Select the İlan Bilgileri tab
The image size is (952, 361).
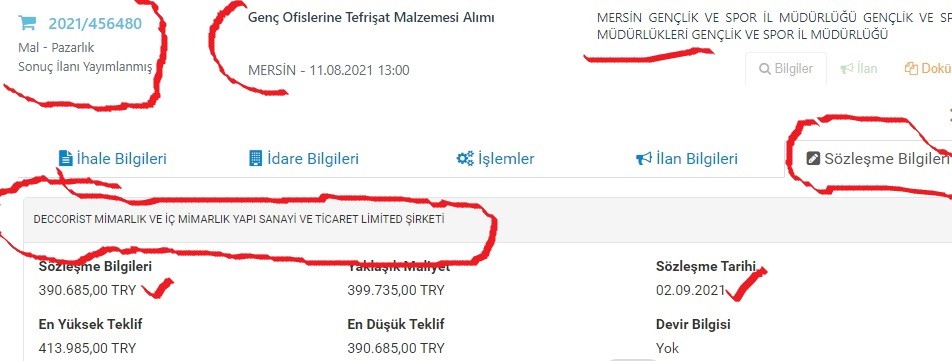[x=687, y=159]
